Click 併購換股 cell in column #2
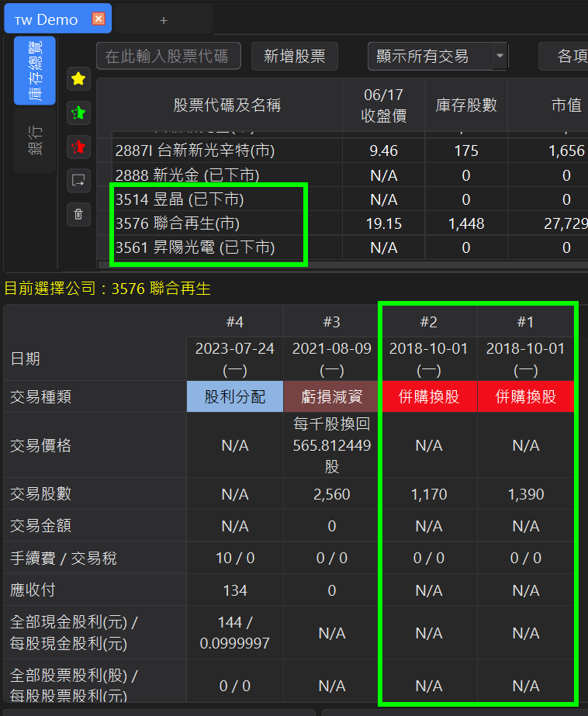The image size is (588, 716). (429, 396)
